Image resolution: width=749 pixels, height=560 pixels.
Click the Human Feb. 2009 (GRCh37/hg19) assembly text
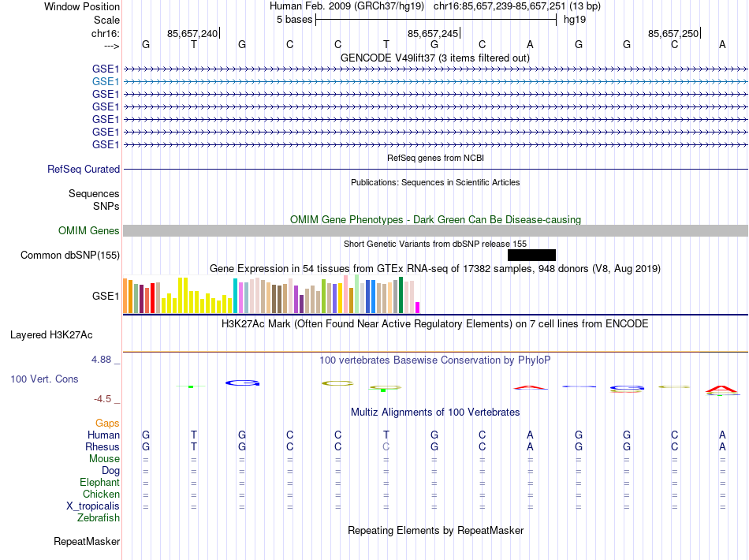click(x=347, y=6)
